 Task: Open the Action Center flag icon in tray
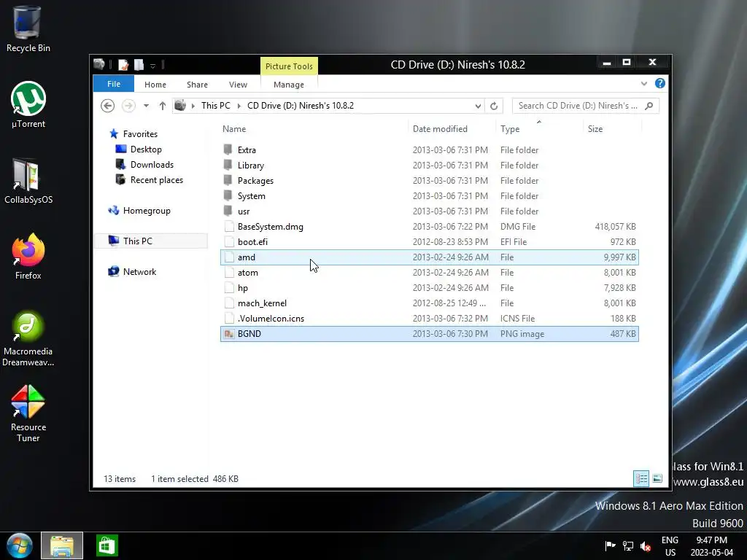(610, 545)
